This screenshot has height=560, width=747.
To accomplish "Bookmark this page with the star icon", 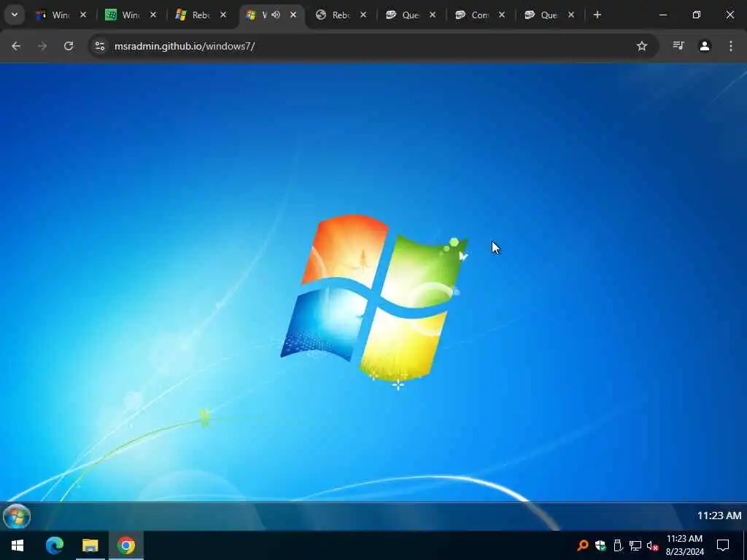I will tap(642, 46).
